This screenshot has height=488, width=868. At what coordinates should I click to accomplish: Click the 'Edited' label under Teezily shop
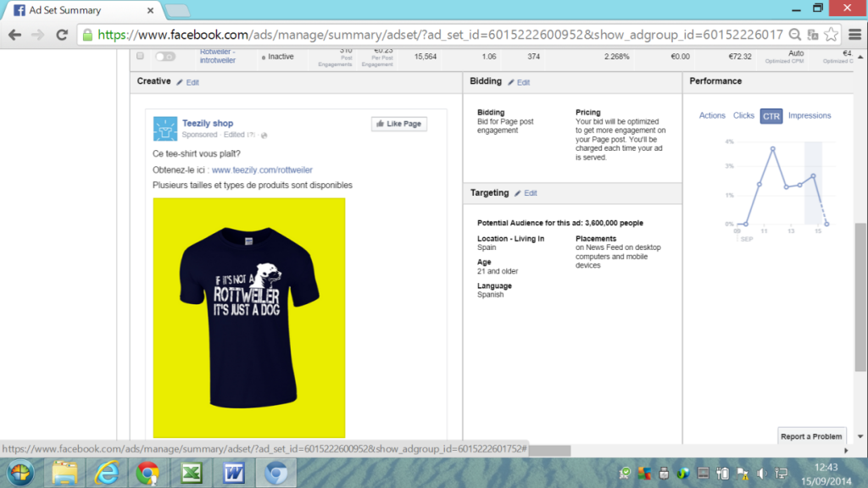(x=234, y=135)
